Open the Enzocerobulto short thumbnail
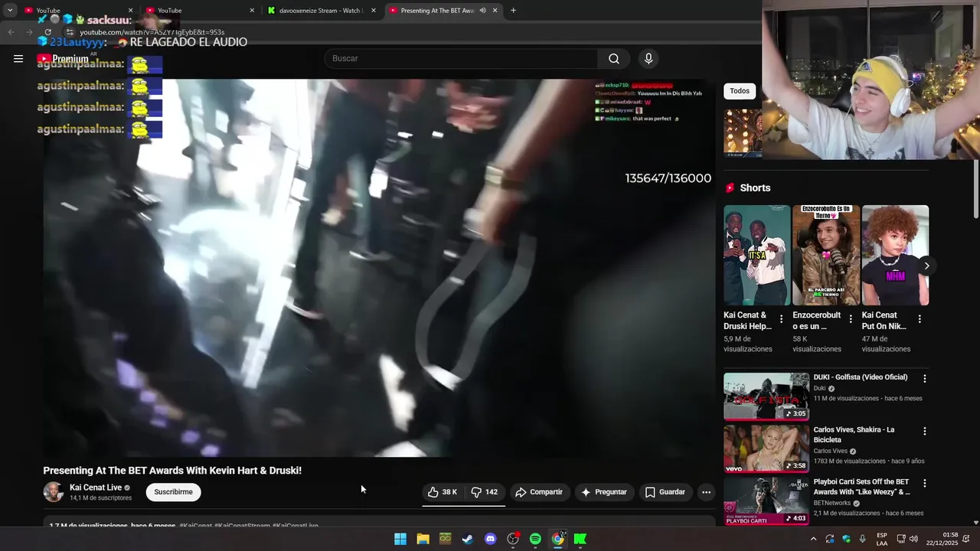This screenshot has width=980, height=551. (826, 255)
